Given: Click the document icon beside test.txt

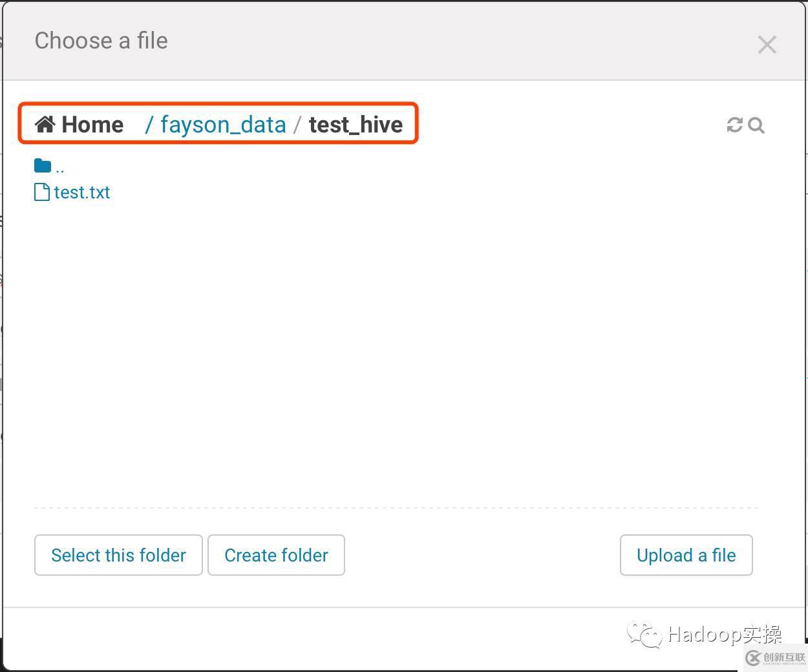Looking at the screenshot, I should click(42, 192).
